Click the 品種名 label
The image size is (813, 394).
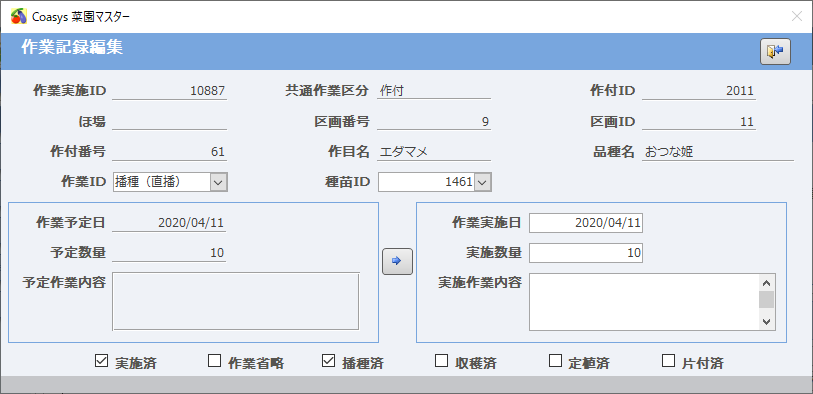pyautogui.click(x=614, y=152)
